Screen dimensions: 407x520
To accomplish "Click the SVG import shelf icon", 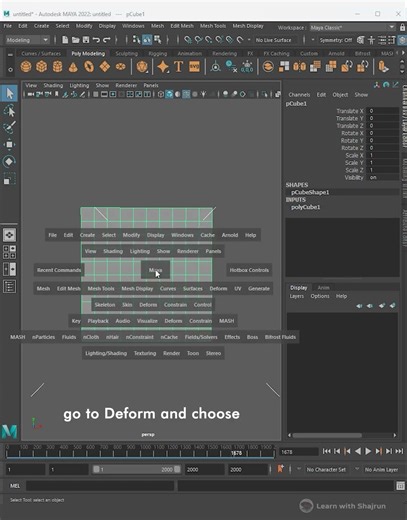I will pyautogui.click(x=194, y=67).
